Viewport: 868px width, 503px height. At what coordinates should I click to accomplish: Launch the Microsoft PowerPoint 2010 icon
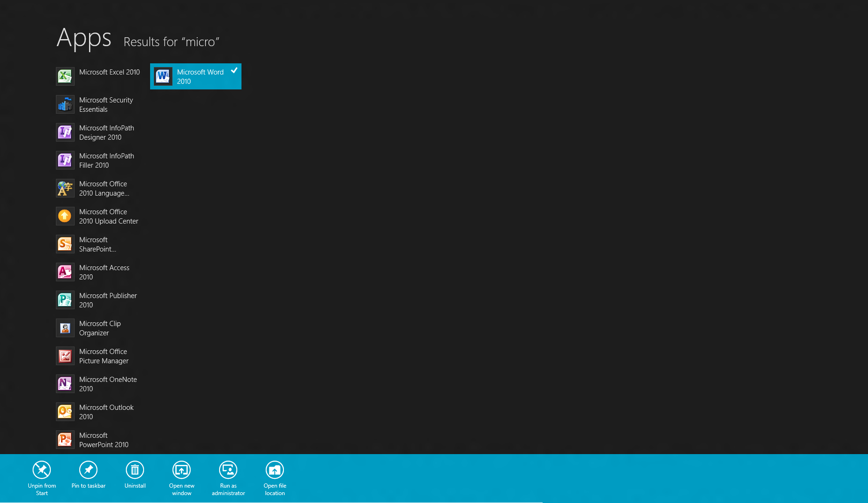tap(65, 440)
